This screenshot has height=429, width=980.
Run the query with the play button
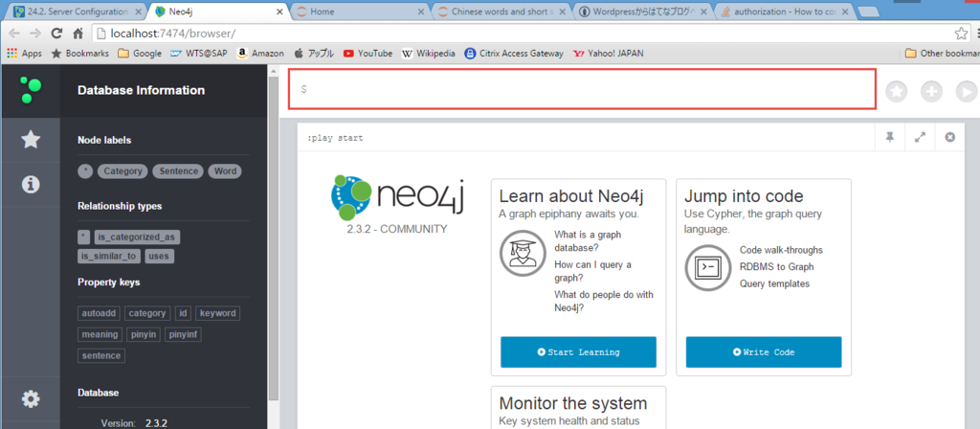click(x=967, y=91)
